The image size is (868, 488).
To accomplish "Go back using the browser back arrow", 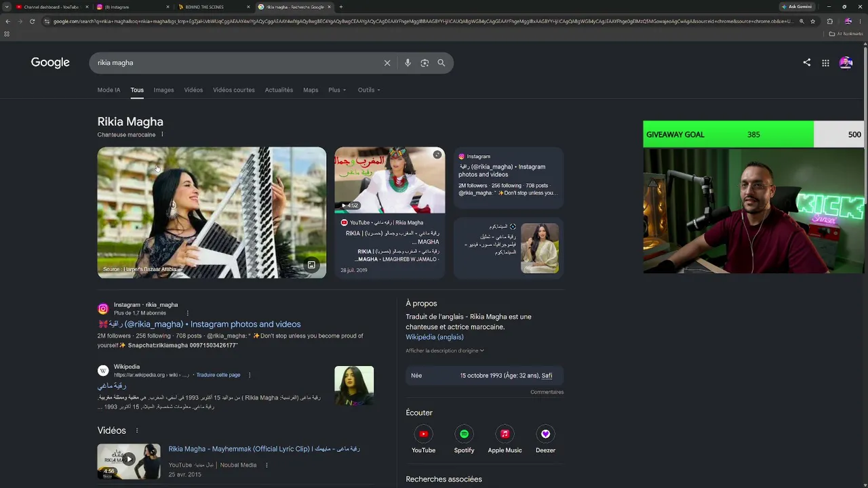I will [x=7, y=21].
